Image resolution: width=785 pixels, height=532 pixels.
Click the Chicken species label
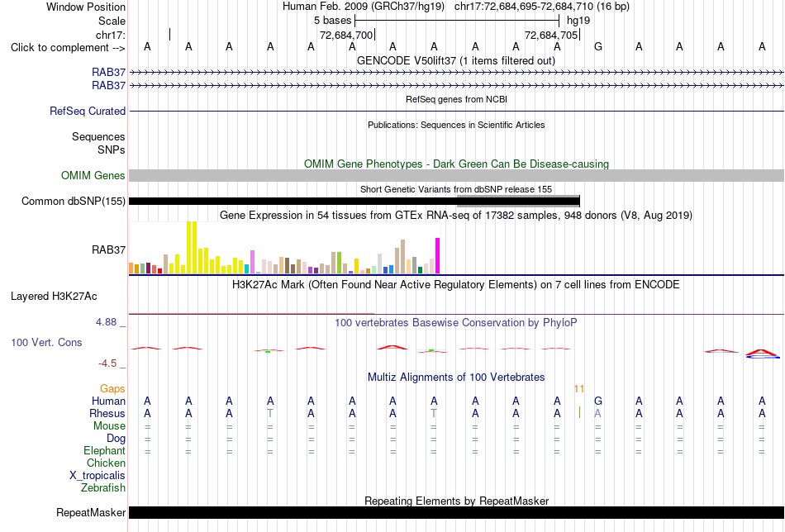(x=106, y=463)
